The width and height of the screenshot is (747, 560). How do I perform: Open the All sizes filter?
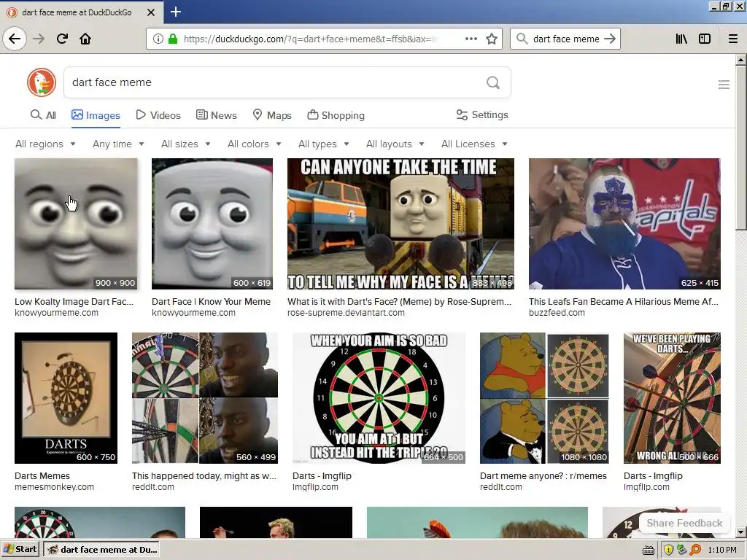click(186, 144)
